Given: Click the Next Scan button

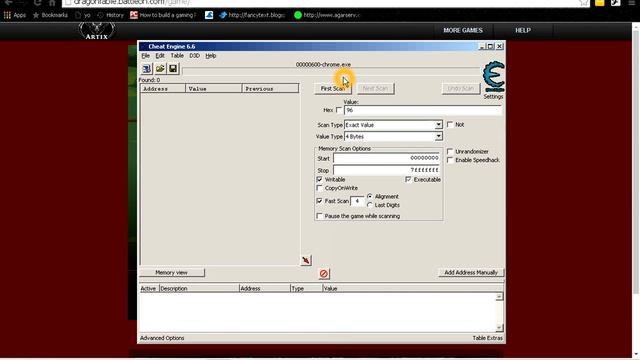Looking at the screenshot, I should click(x=375, y=89).
